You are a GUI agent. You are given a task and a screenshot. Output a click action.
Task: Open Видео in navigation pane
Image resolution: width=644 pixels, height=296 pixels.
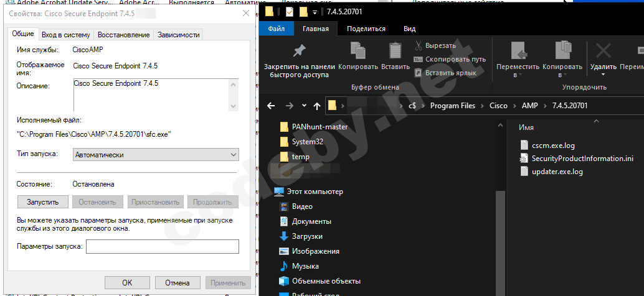click(296, 206)
